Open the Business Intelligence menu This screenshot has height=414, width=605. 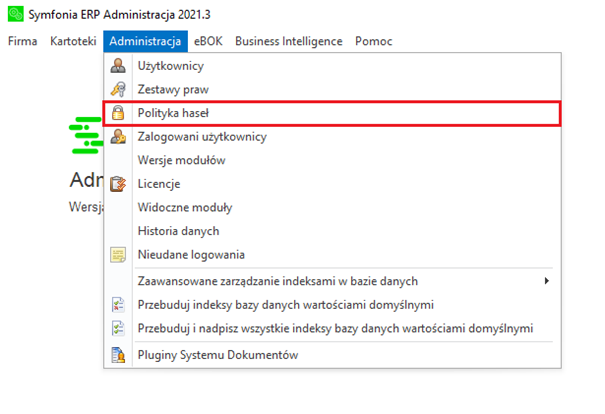click(289, 41)
